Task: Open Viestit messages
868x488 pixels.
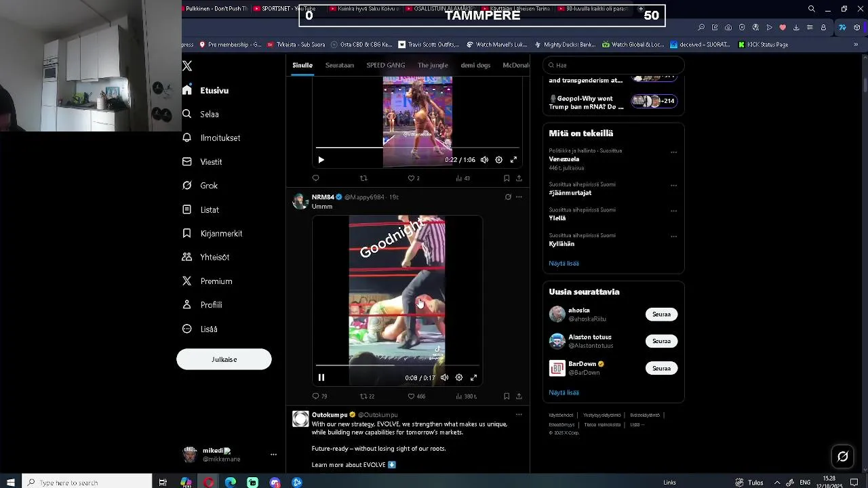Action: pyautogui.click(x=203, y=161)
